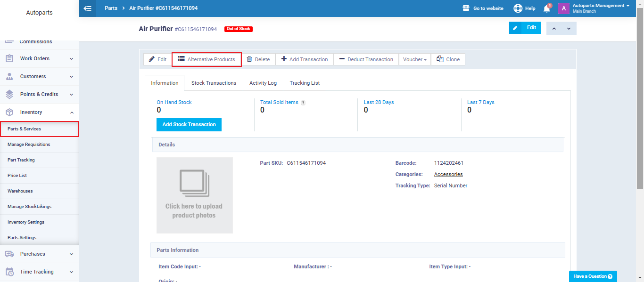This screenshot has width=644, height=282.
Task: Open the Accessories category link
Action: coord(448,174)
